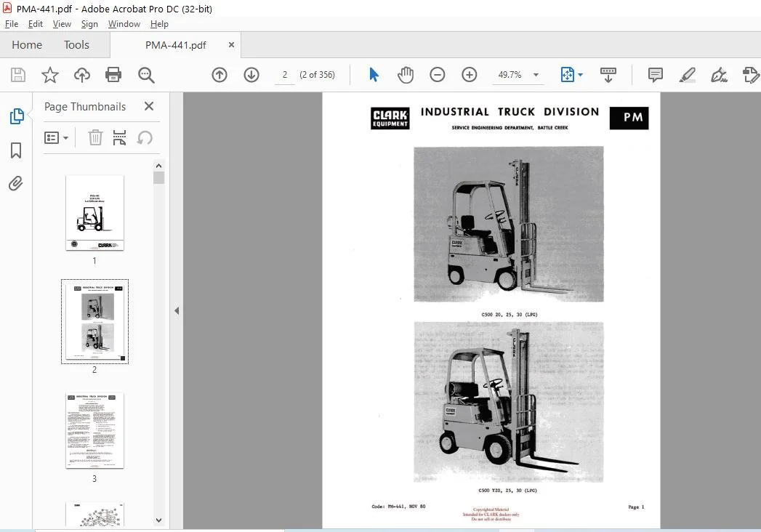Go to previous page arrow

pyautogui.click(x=220, y=75)
